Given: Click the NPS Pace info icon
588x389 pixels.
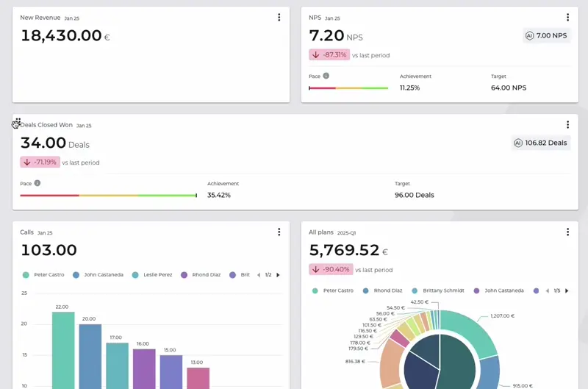Looking at the screenshot, I should pos(326,76).
